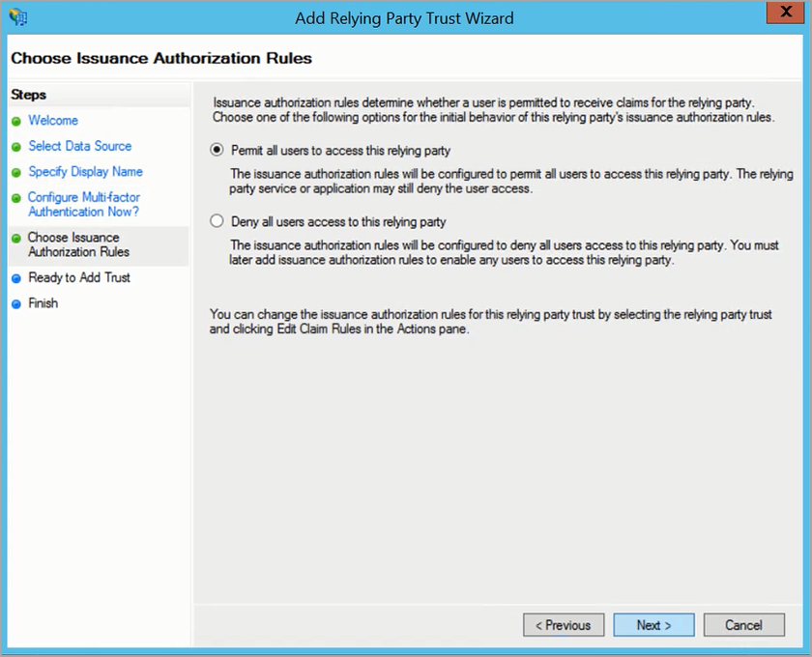Open the Welcome step link
This screenshot has width=812, height=657.
point(53,121)
